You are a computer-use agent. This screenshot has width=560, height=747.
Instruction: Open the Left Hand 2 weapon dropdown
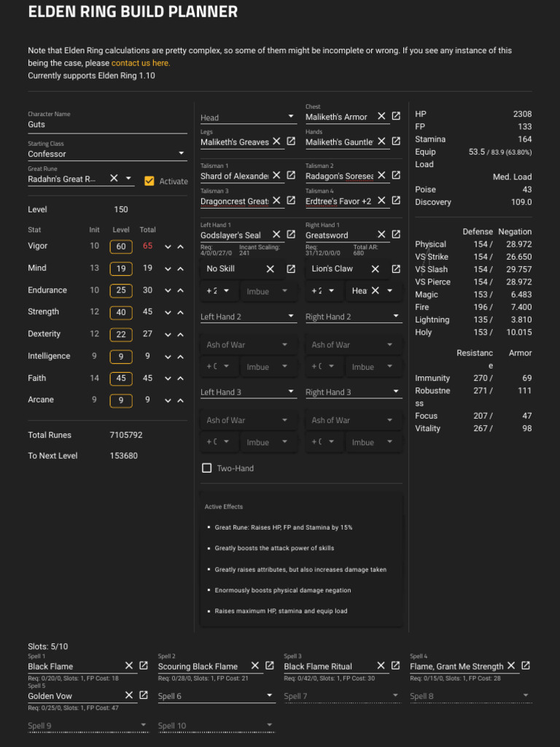248,317
